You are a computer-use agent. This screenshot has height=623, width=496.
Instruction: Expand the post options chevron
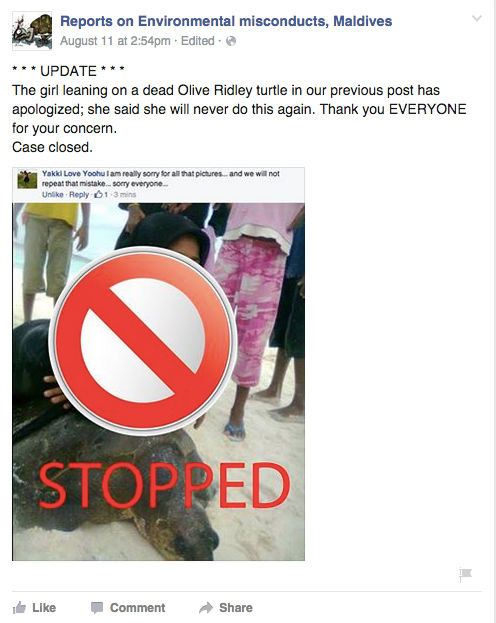click(477, 18)
